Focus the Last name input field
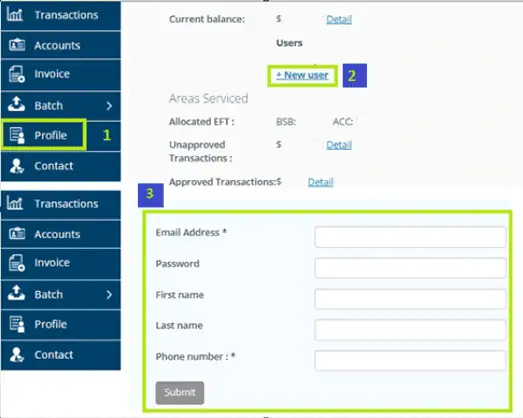 pos(410,330)
